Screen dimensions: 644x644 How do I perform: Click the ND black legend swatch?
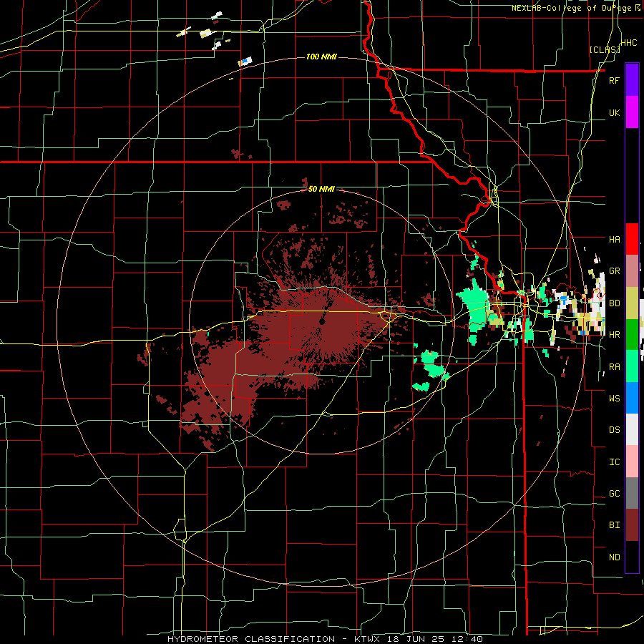(x=632, y=557)
